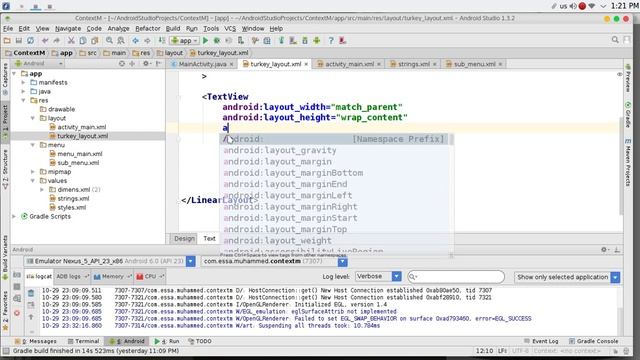Expand the java folder
The height and width of the screenshot is (360, 640).
[x=24, y=91]
